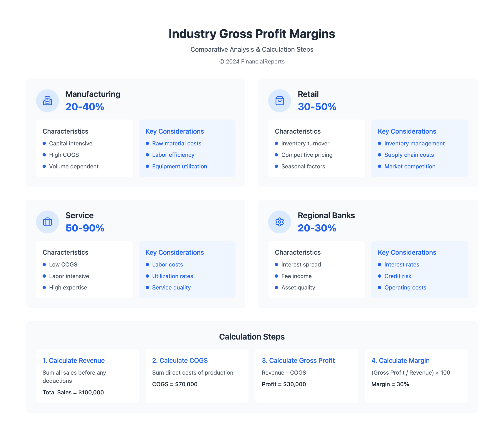The width and height of the screenshot is (504, 439).
Task: Click the Regional Banks 20-30% value
Action: tap(317, 228)
